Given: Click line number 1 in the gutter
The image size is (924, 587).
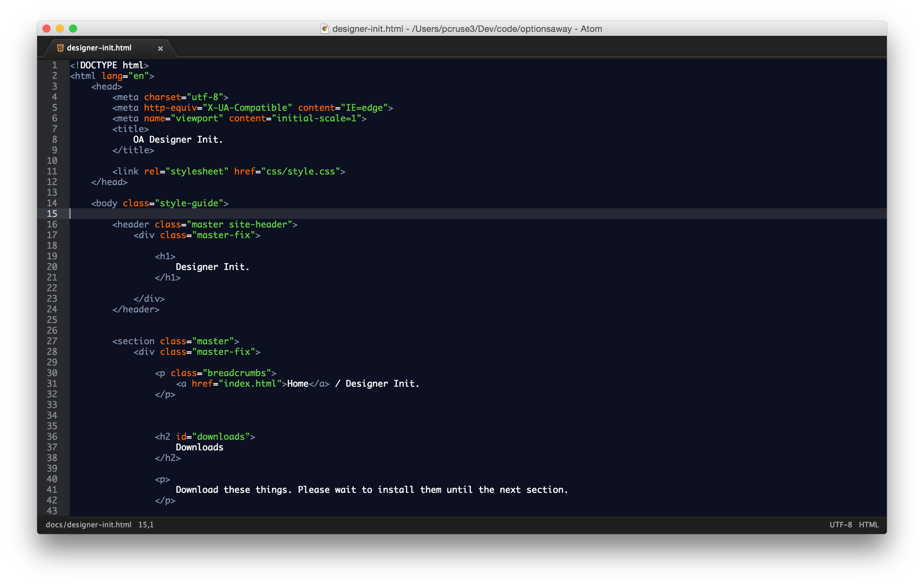Looking at the screenshot, I should tap(54, 65).
